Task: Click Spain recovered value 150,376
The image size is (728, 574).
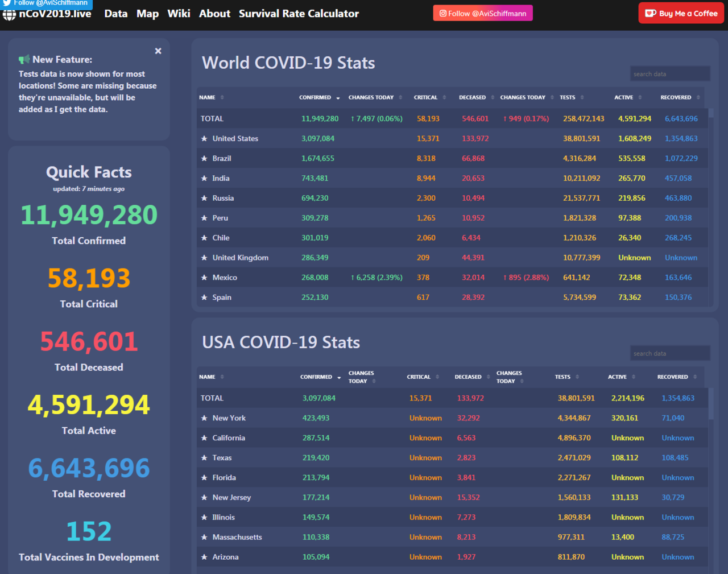Action: (x=678, y=298)
